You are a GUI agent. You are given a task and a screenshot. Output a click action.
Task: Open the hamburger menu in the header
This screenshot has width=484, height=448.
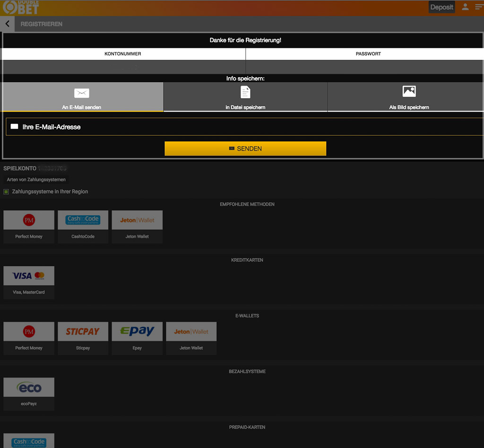pyautogui.click(x=479, y=7)
